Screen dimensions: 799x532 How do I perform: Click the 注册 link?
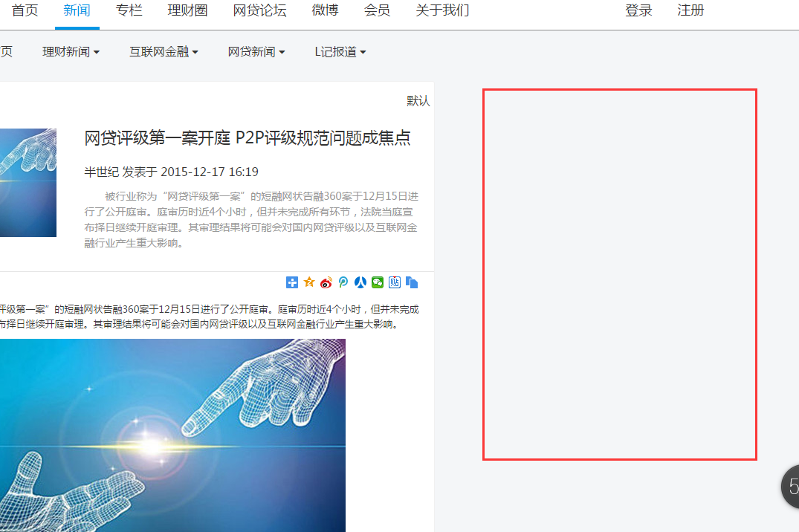tap(690, 10)
